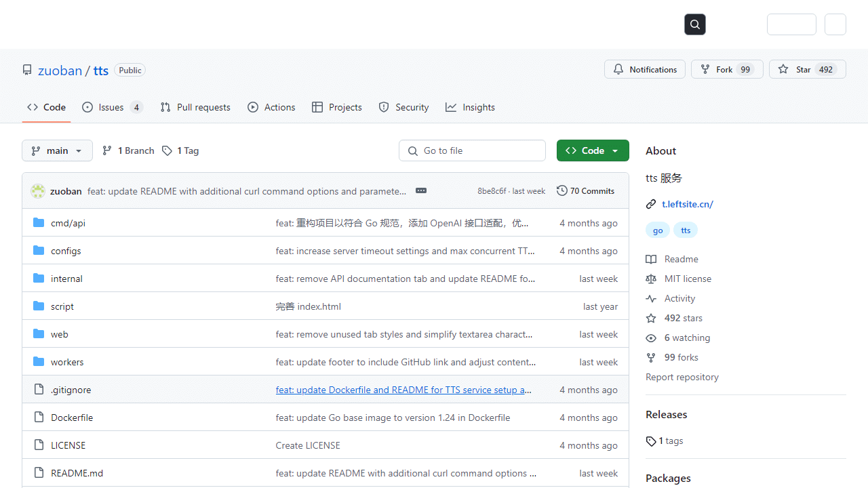Click the small square button at header right
This screenshot has height=488, width=868.
point(835,24)
